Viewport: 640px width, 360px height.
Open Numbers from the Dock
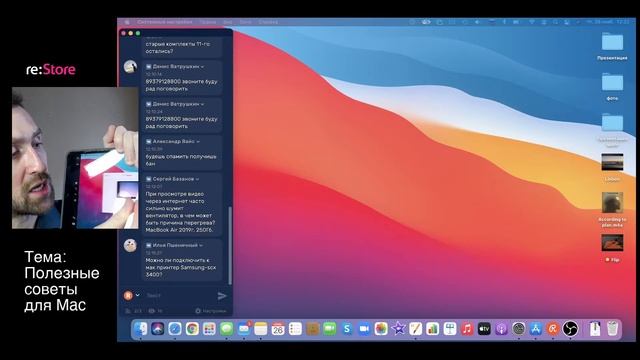tap(433, 329)
